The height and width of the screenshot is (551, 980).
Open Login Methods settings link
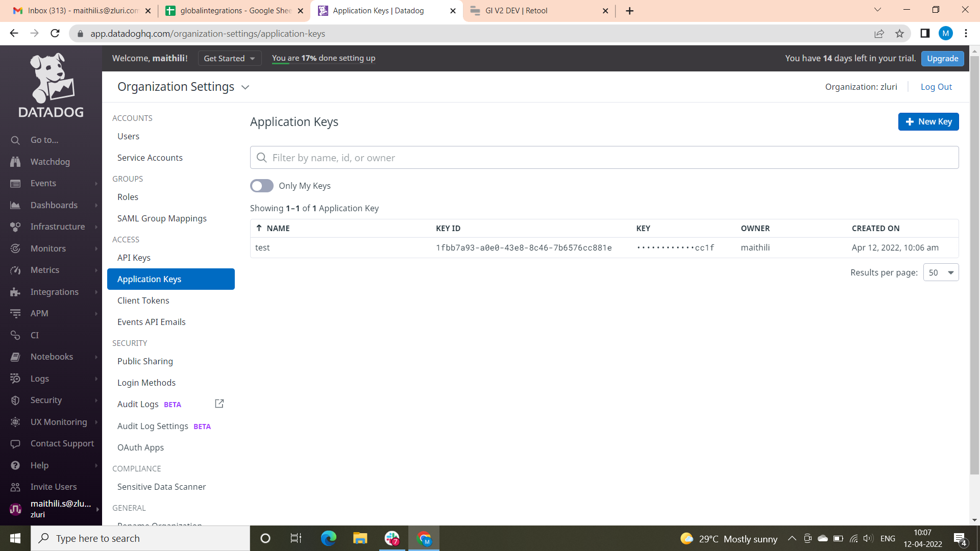146,383
